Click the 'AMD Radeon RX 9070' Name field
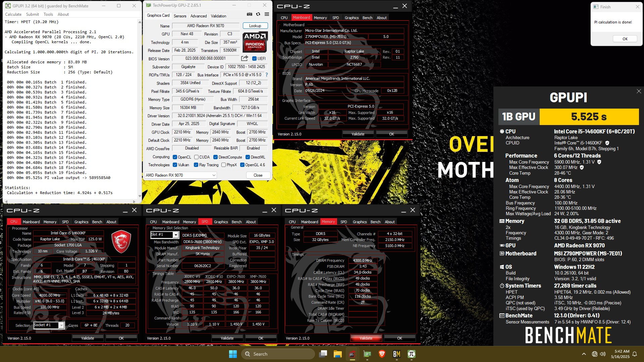This screenshot has height=362, width=644. click(205, 26)
